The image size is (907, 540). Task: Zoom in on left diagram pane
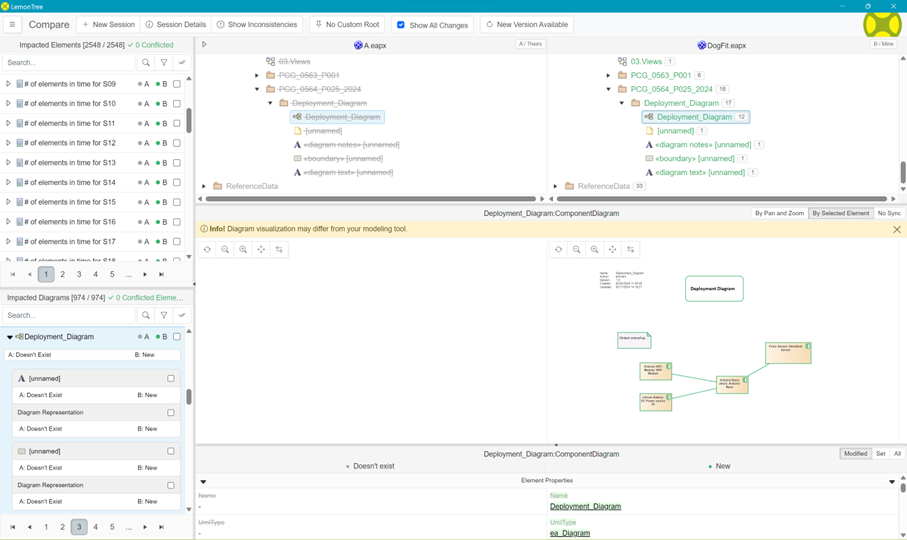[243, 249]
